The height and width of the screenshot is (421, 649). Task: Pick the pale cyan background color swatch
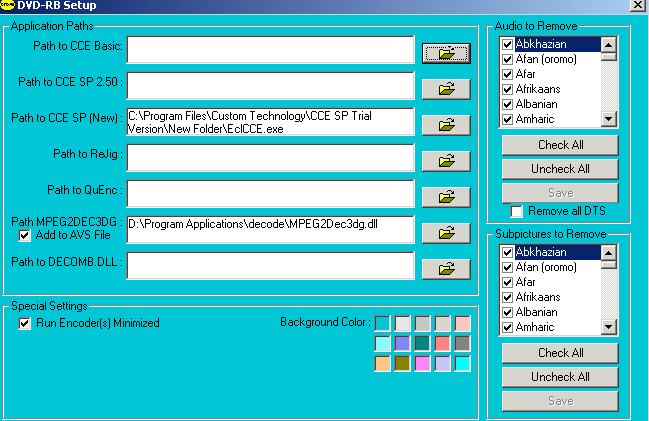point(382,343)
